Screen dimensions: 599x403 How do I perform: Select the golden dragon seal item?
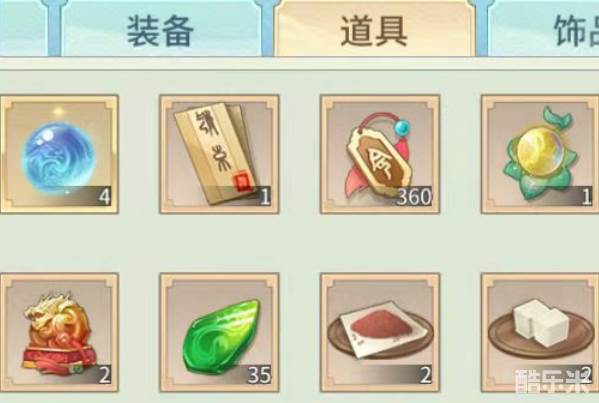[x=59, y=332]
